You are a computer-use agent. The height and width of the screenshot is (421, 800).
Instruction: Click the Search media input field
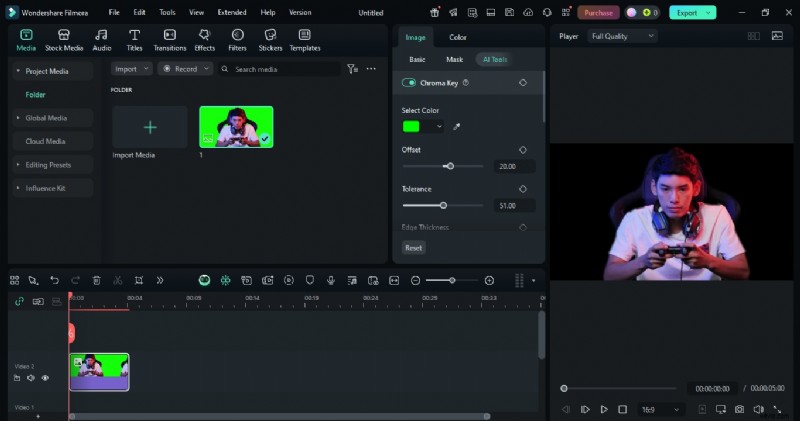[279, 69]
